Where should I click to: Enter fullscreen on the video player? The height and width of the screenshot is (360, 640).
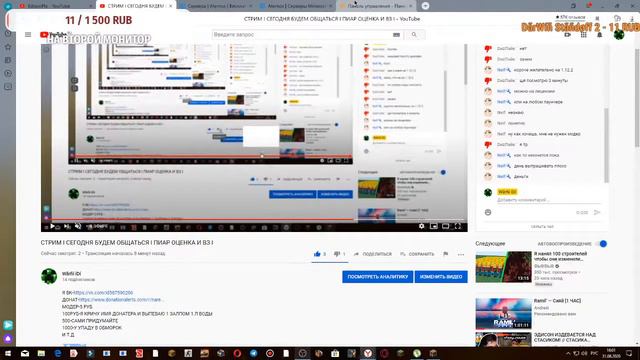point(458,226)
